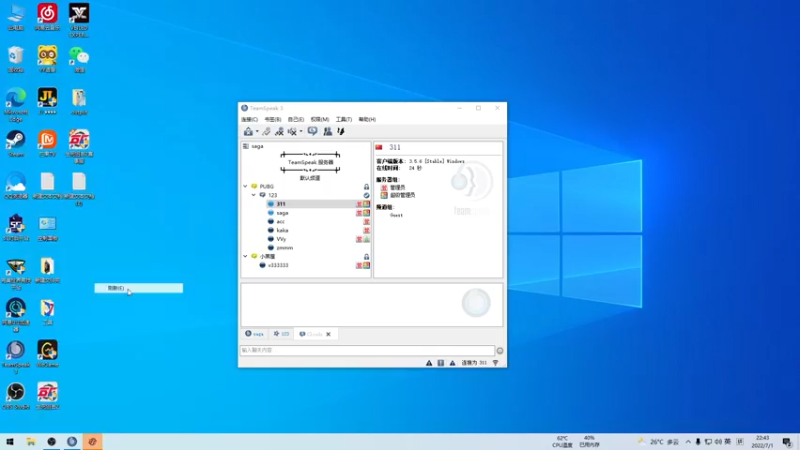The width and height of the screenshot is (800, 450).
Task: Click the lightning-bolt toolbar icon
Action: [341, 132]
